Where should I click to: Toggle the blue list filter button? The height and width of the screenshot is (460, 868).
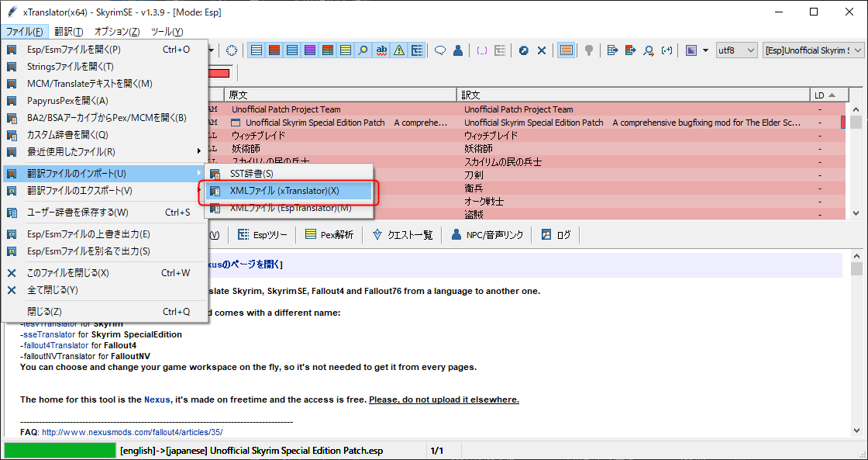pos(291,50)
